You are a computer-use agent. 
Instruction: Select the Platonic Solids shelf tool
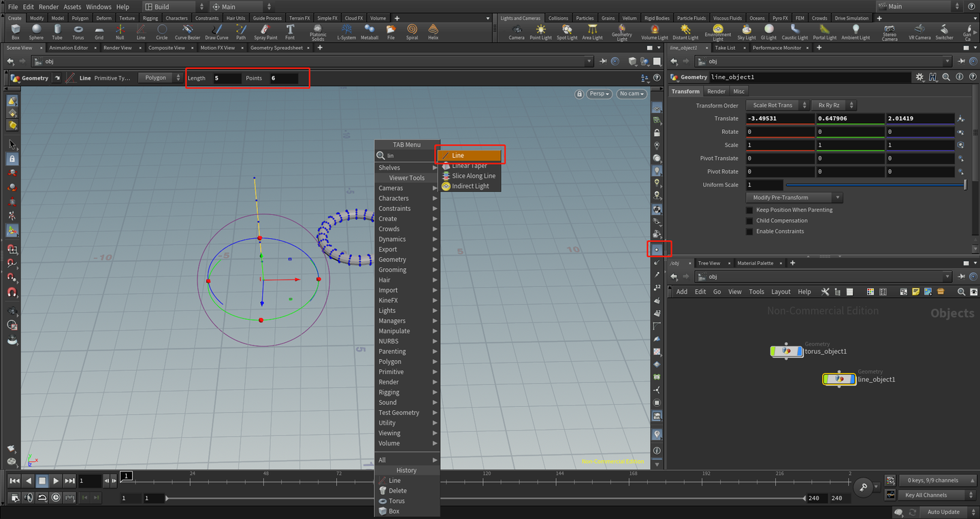coord(318,31)
